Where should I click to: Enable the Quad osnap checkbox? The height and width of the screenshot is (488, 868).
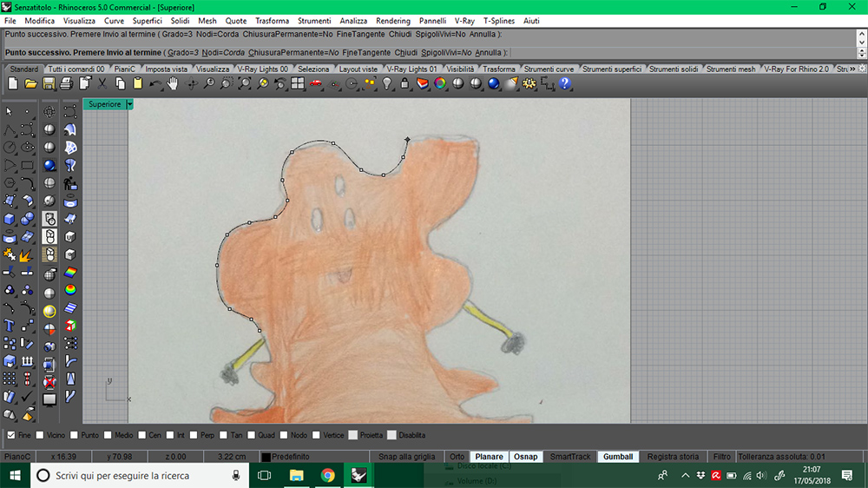click(x=252, y=435)
